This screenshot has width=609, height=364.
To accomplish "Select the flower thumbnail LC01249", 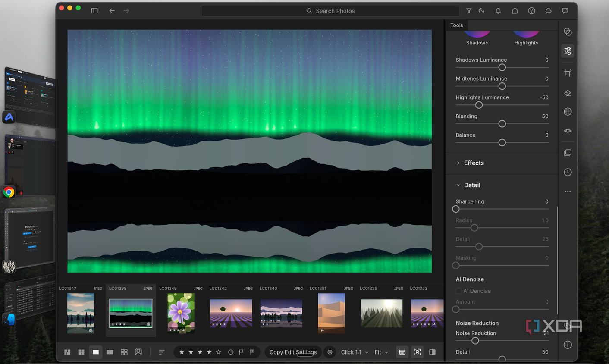I will (181, 314).
